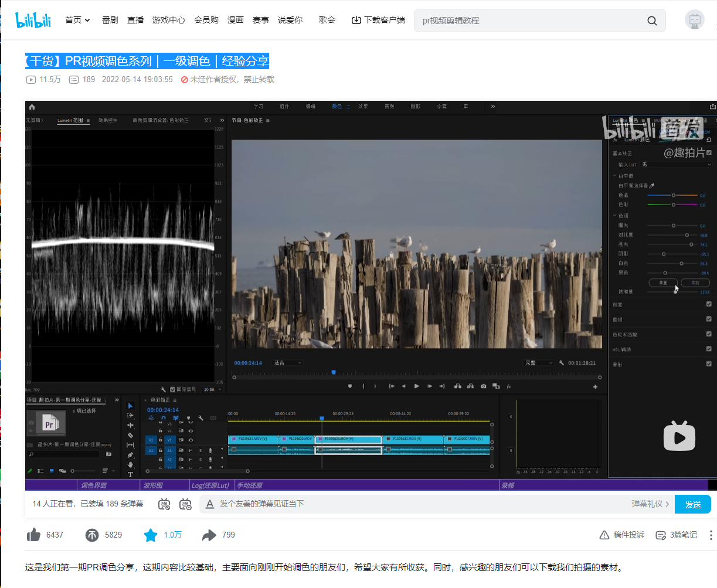Select the Selection arrow tool in Premiere

[130, 406]
